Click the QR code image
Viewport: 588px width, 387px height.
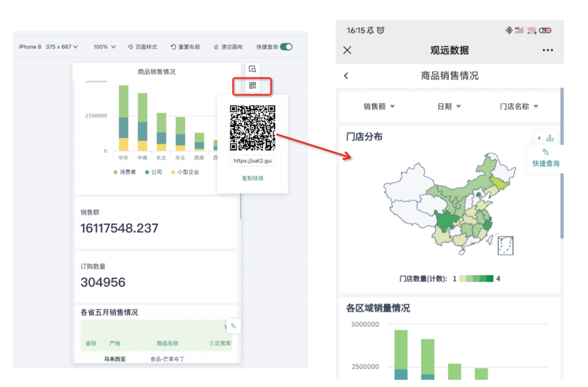click(252, 128)
